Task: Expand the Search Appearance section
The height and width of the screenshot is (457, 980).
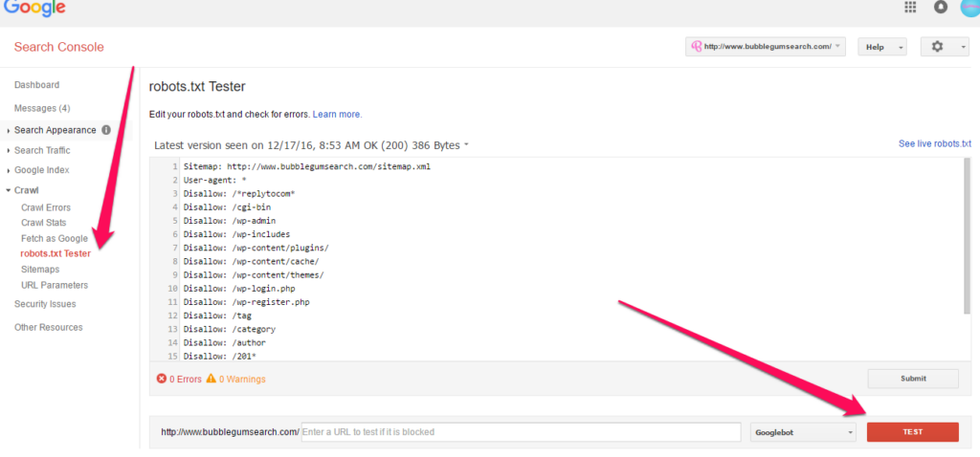Action: pyautogui.click(x=55, y=130)
